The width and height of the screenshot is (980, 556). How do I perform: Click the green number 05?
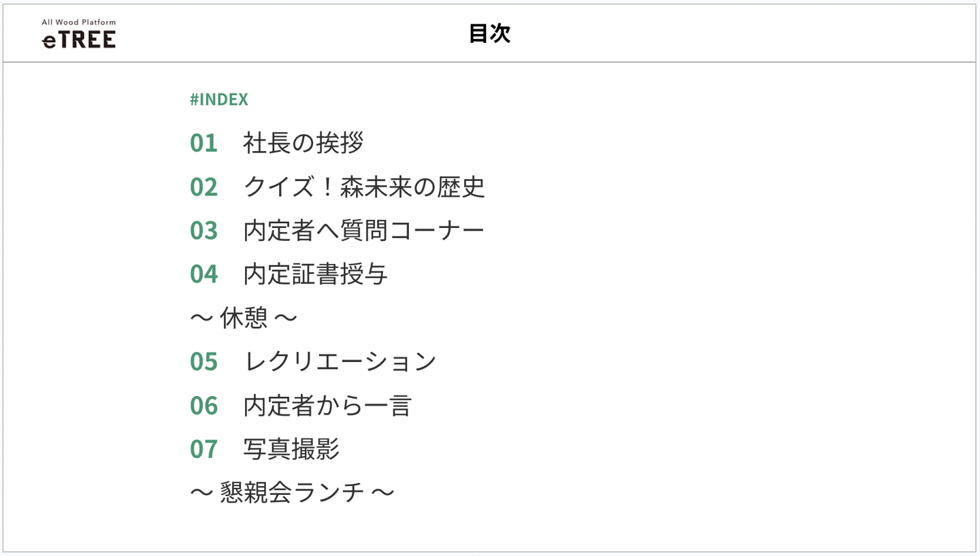203,361
